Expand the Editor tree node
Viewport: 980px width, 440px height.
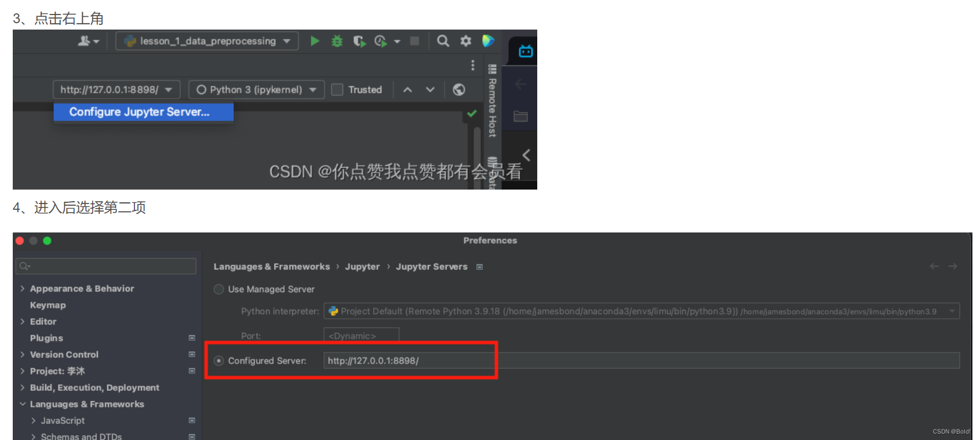click(x=23, y=322)
